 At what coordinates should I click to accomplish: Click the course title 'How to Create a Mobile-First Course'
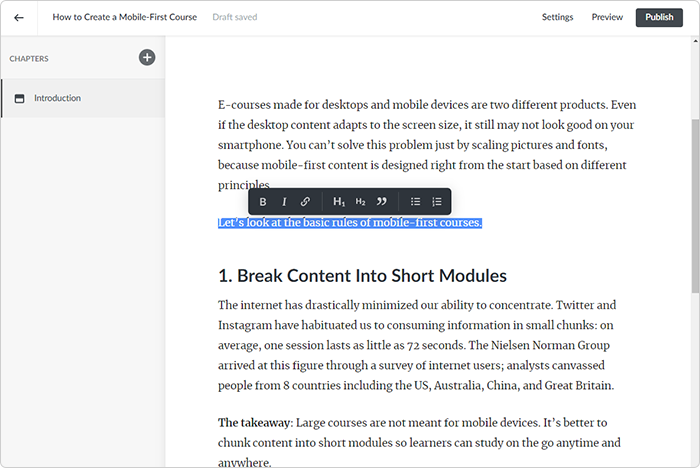pyautogui.click(x=125, y=17)
